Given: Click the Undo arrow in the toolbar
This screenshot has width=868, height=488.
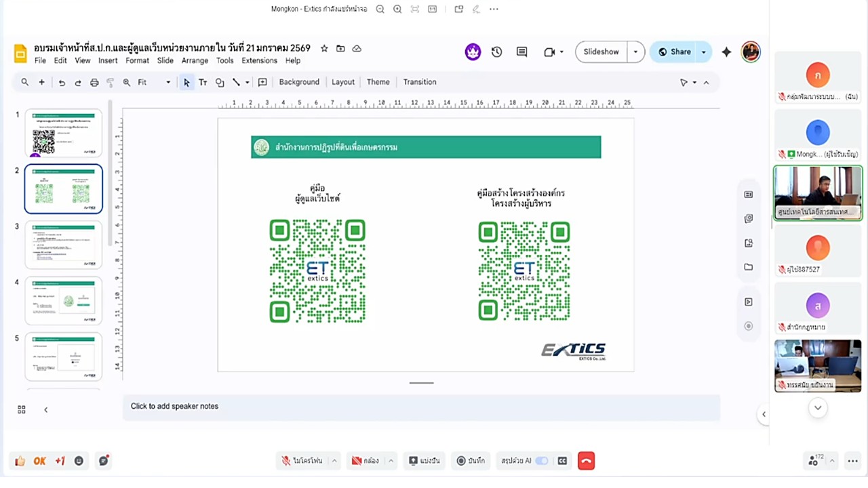Looking at the screenshot, I should pyautogui.click(x=62, y=83).
